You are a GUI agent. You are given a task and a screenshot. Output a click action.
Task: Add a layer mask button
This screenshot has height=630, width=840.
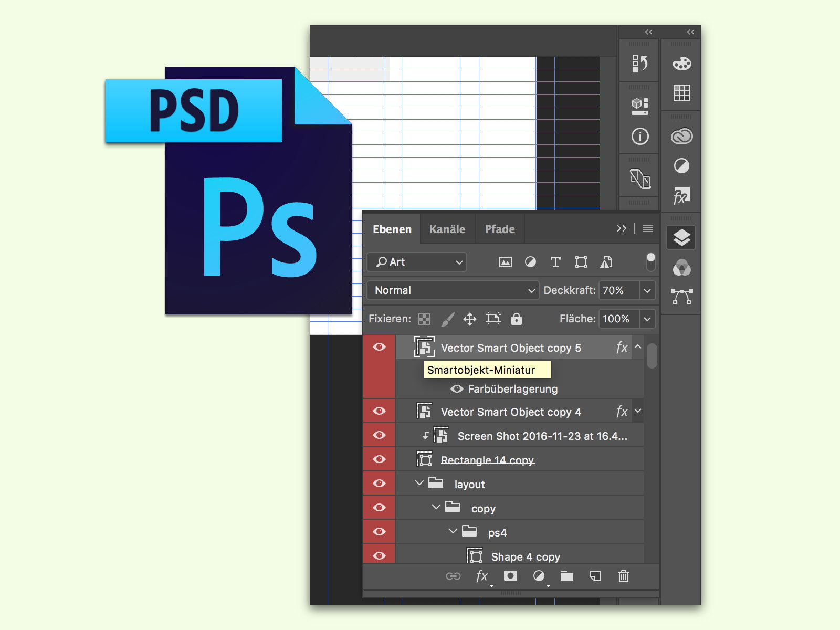(x=510, y=576)
